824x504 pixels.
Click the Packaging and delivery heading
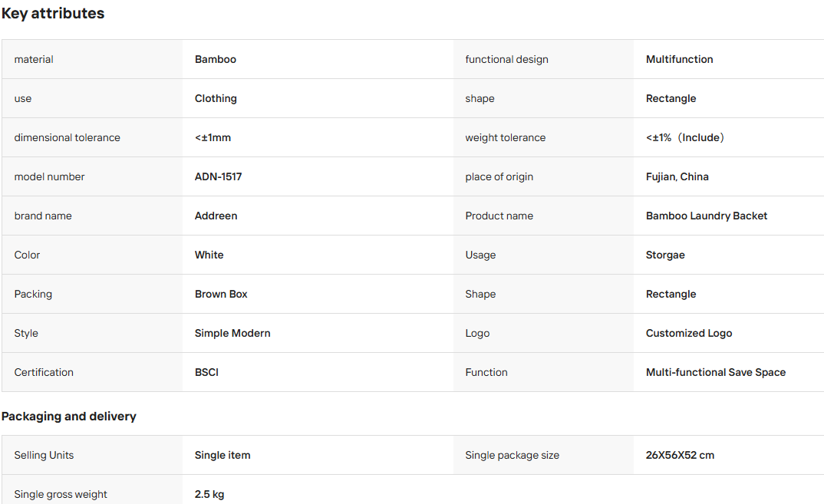pos(69,417)
